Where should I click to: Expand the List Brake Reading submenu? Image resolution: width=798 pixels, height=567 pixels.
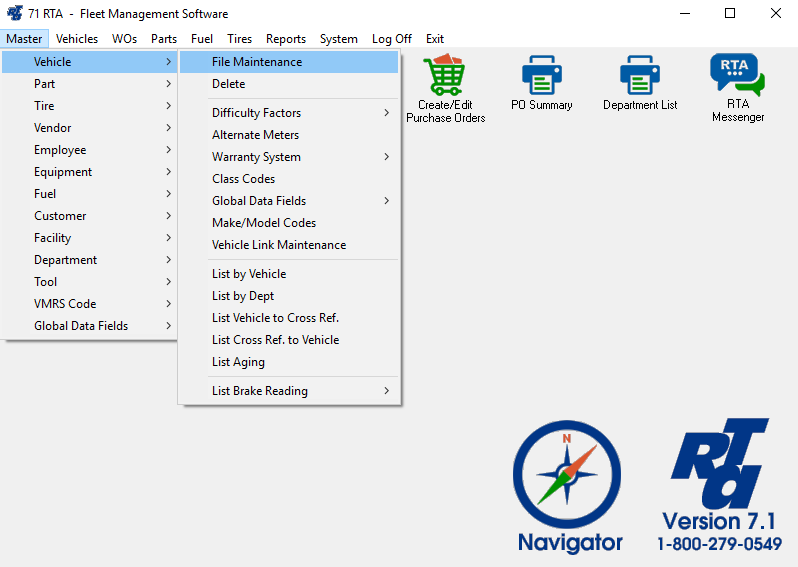tap(260, 391)
